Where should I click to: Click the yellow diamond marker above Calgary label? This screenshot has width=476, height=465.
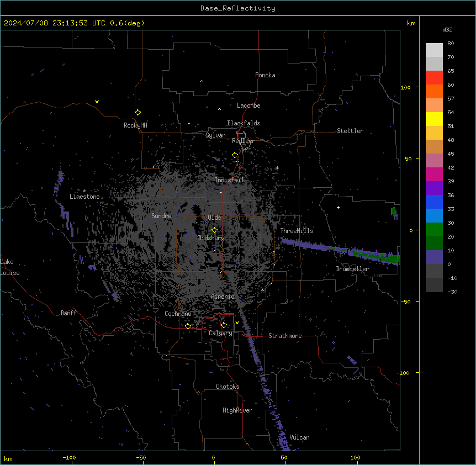coord(224,325)
